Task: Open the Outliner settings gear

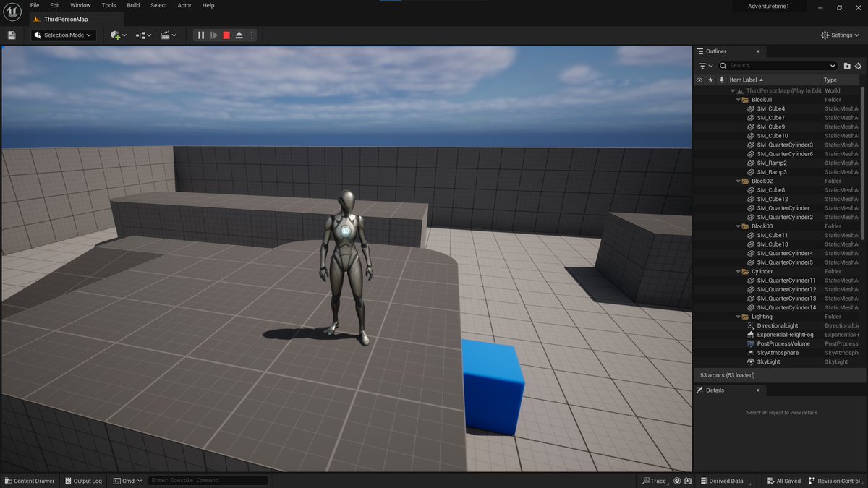Action: tap(859, 65)
